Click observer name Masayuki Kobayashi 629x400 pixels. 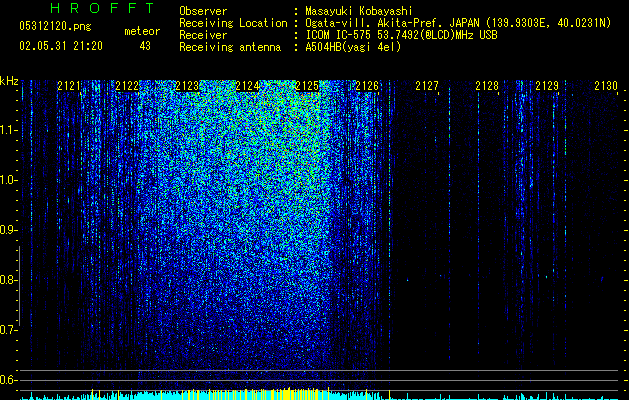point(359,11)
